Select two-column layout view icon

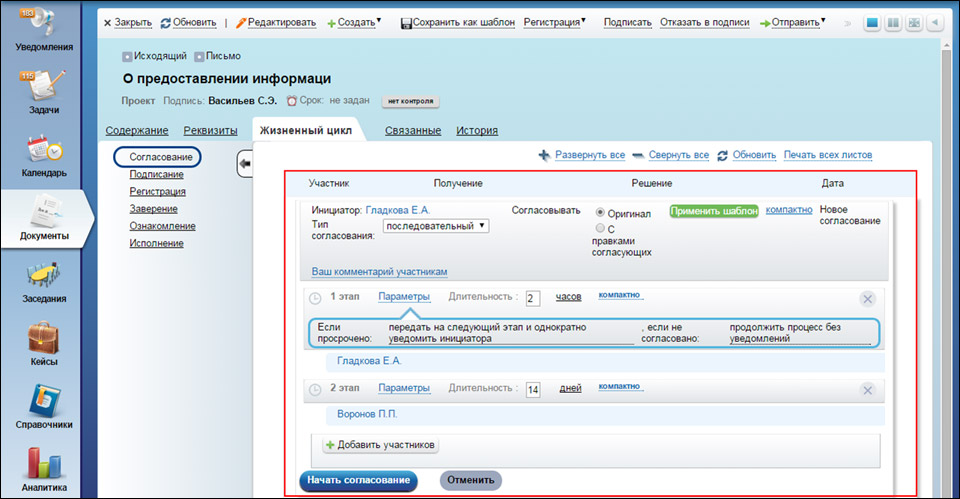coord(893,23)
